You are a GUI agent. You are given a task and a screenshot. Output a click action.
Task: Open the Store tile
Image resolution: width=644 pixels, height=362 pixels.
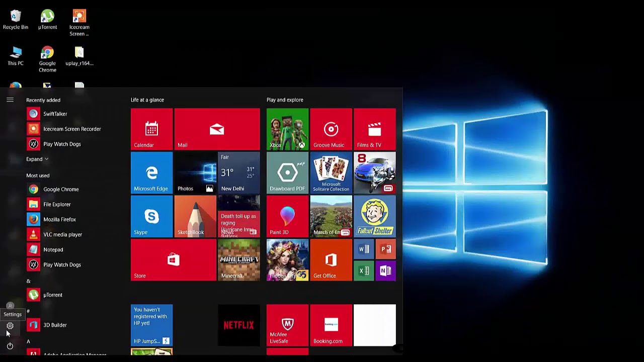(x=173, y=260)
